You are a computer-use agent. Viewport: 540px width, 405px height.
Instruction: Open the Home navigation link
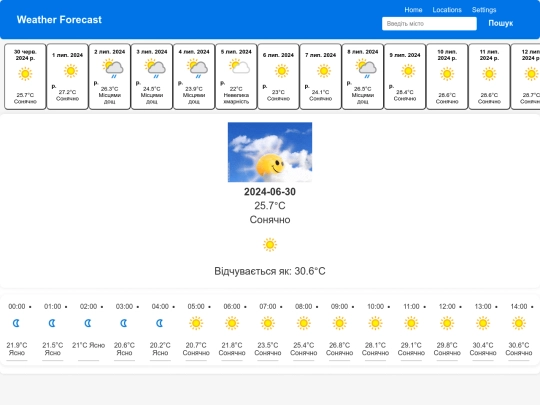coord(413,10)
